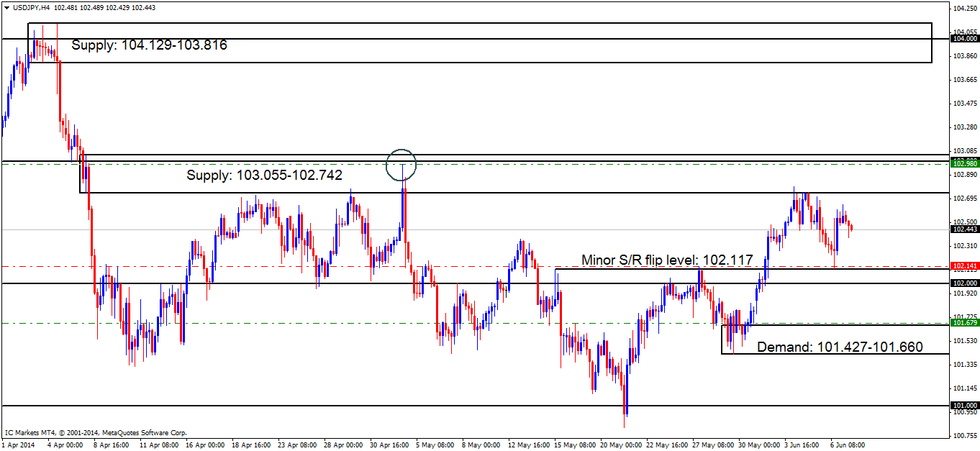Screen dimensions: 980x451
Task: Click the '16 Apr 00:00' time label
Action: click(205, 445)
